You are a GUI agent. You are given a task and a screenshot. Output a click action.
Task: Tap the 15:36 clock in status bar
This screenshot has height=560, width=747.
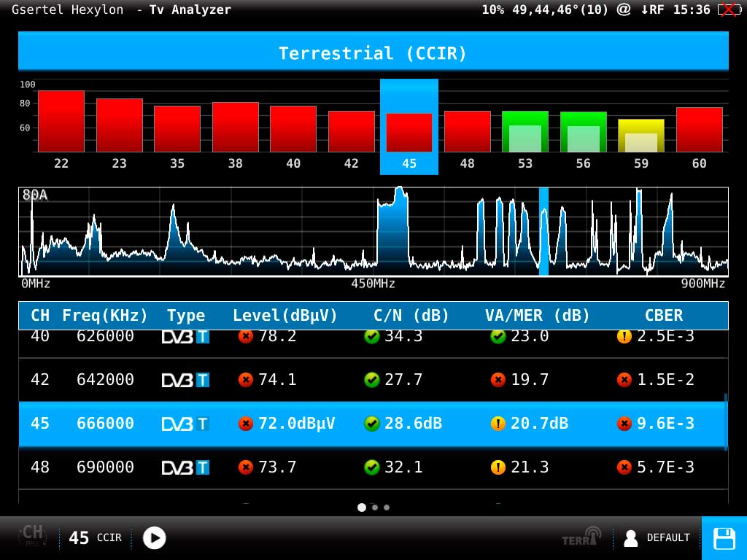[692, 9]
